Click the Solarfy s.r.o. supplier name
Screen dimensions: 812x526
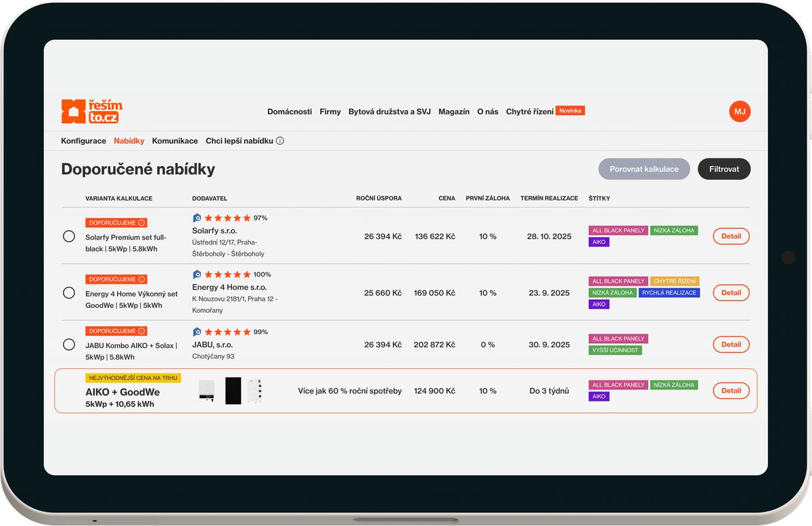coord(214,231)
